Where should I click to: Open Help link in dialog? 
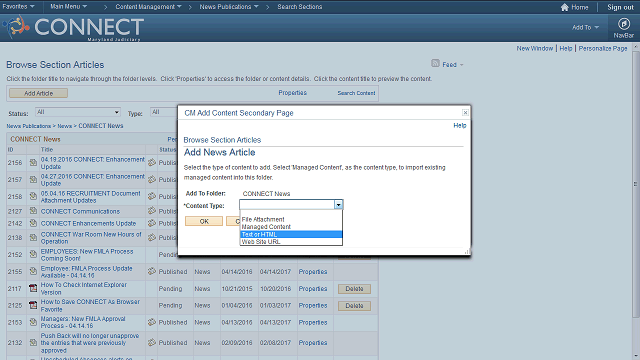click(460, 125)
